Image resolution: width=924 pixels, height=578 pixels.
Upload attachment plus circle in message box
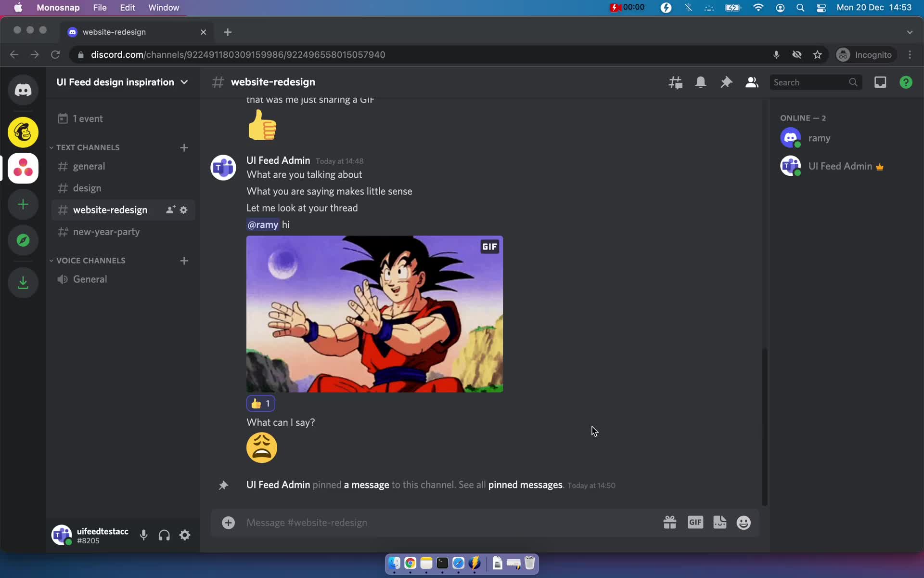point(228,523)
